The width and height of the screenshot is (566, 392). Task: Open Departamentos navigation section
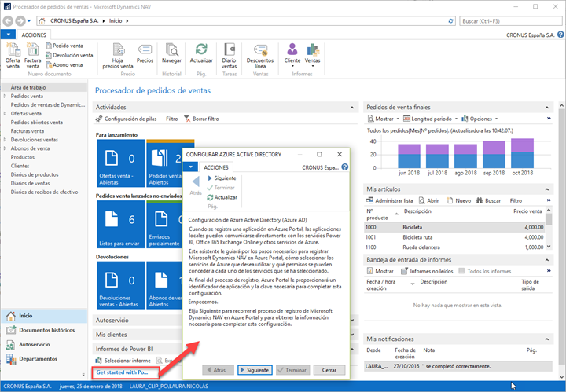tap(43, 359)
